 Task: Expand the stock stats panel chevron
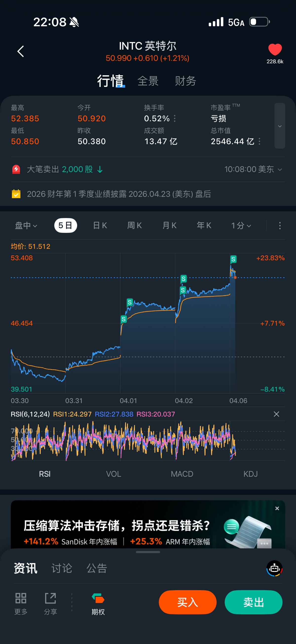[x=280, y=126]
